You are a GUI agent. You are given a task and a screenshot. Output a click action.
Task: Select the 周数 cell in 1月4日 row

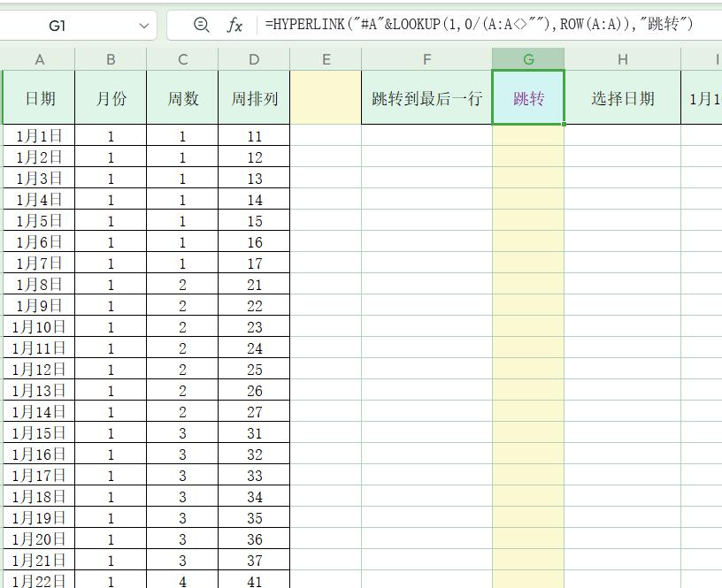(182, 199)
